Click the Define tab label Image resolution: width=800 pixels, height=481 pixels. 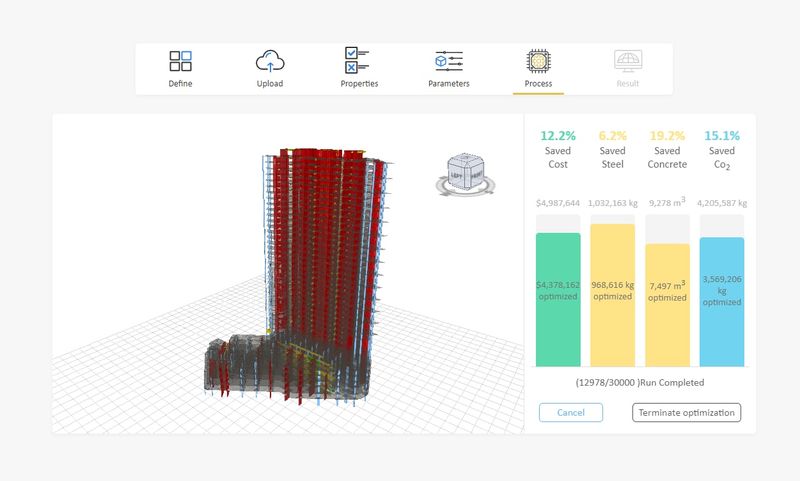coord(180,84)
